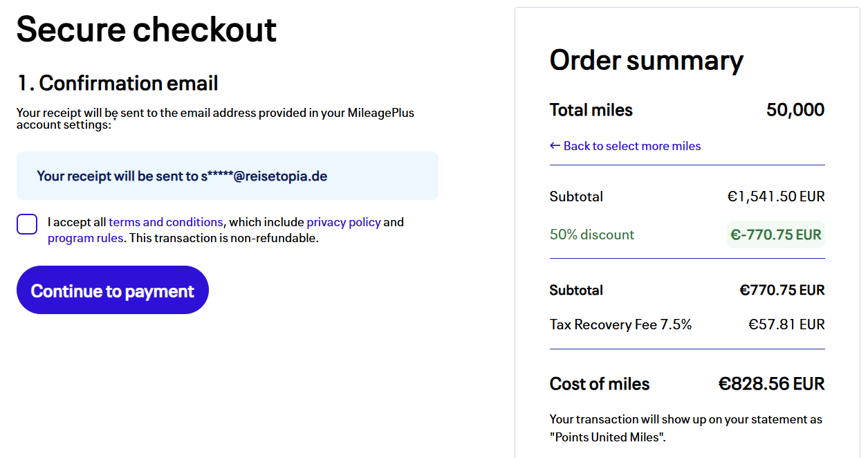Screen dimensions: 868x458
Task: Click the Tax Recovery Fee 7.5% row
Action: pyautogui.click(x=620, y=324)
